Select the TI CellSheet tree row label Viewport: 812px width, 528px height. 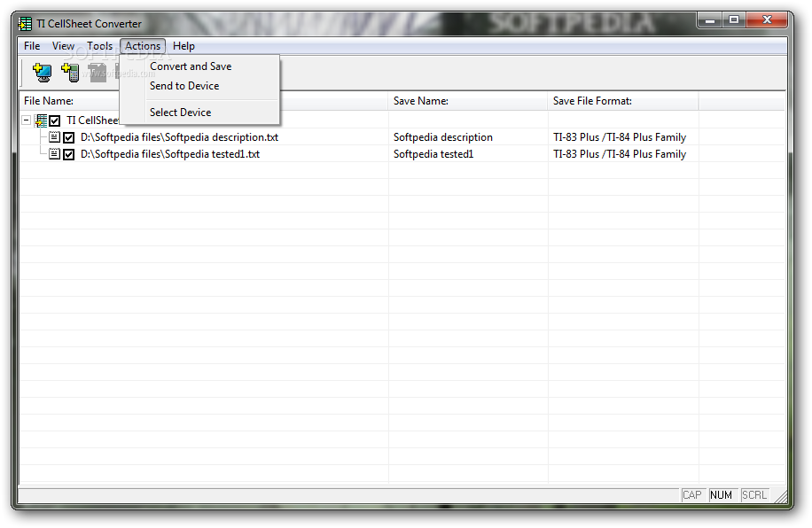(x=92, y=120)
